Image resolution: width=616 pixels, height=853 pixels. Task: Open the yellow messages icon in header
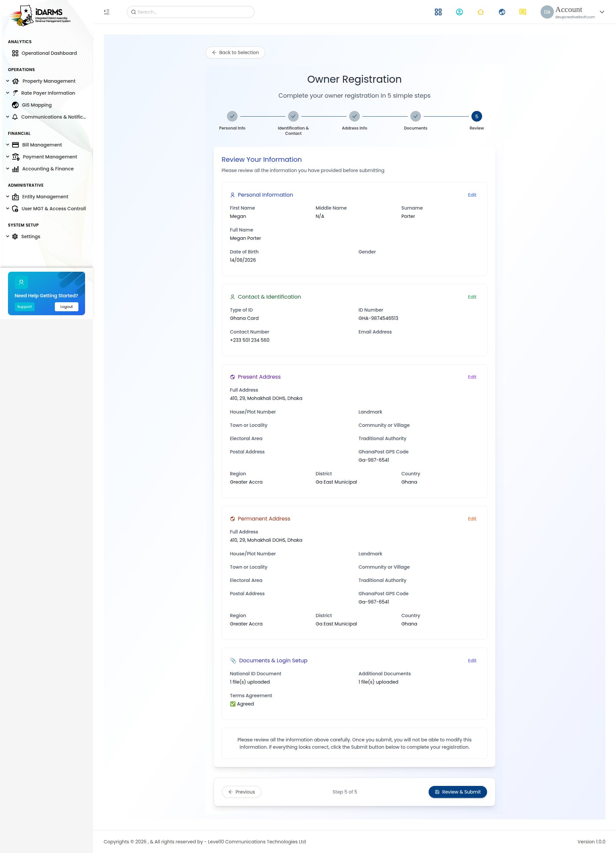522,12
